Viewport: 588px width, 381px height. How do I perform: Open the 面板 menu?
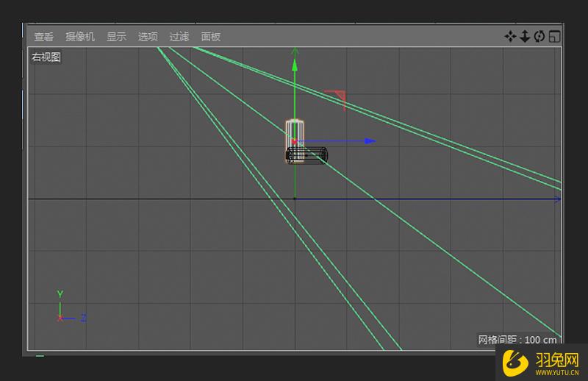click(x=211, y=37)
